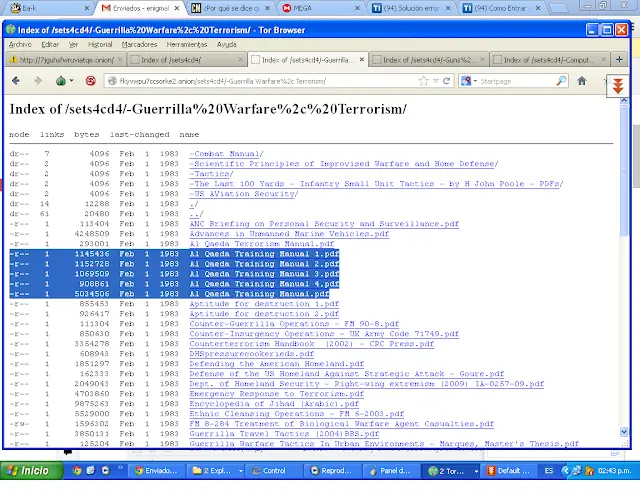Open the Editar menu
640x500 pixels.
pos(50,44)
